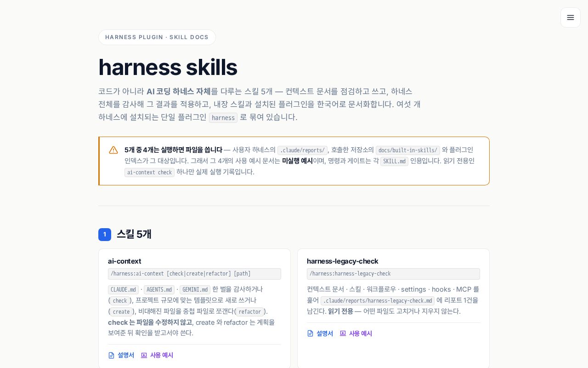Click the '스킬 5개' section heading
The width and height of the screenshot is (588, 368).
click(x=134, y=234)
